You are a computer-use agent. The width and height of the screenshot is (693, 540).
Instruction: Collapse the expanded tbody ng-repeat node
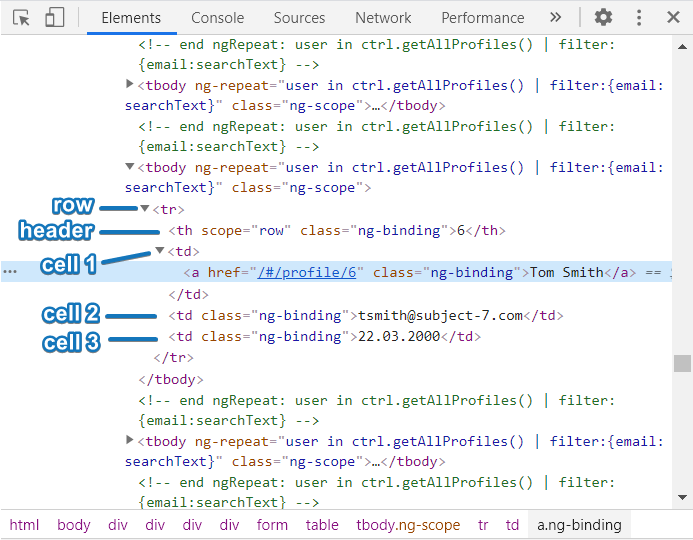(x=130, y=168)
